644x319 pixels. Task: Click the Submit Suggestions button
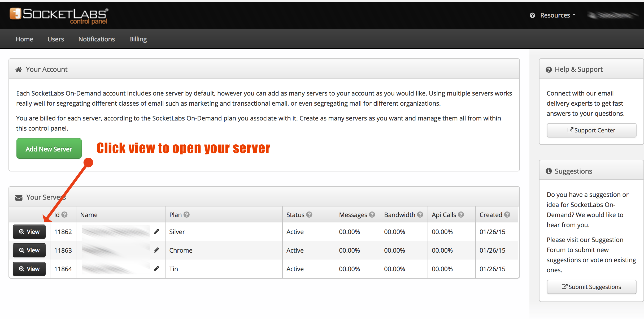click(x=591, y=287)
